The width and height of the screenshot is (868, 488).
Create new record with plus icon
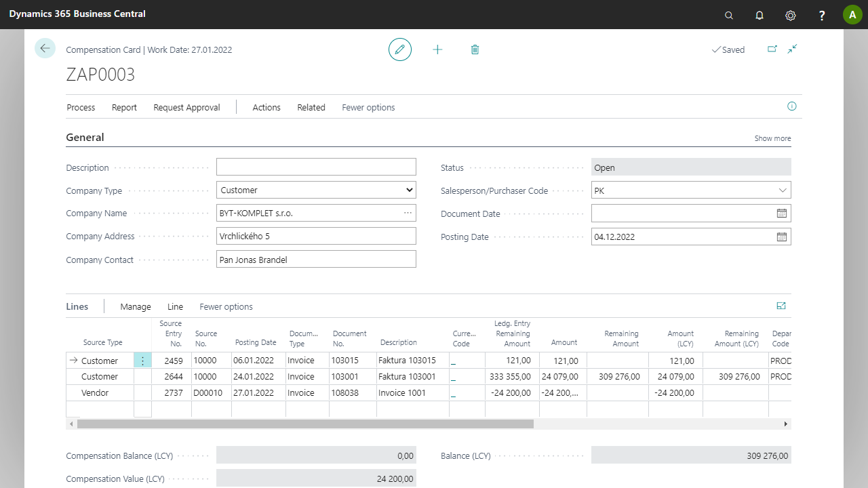click(437, 49)
